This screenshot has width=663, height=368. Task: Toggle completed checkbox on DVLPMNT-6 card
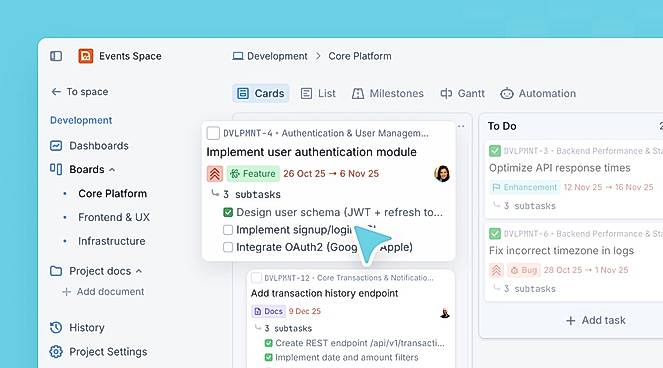point(495,233)
